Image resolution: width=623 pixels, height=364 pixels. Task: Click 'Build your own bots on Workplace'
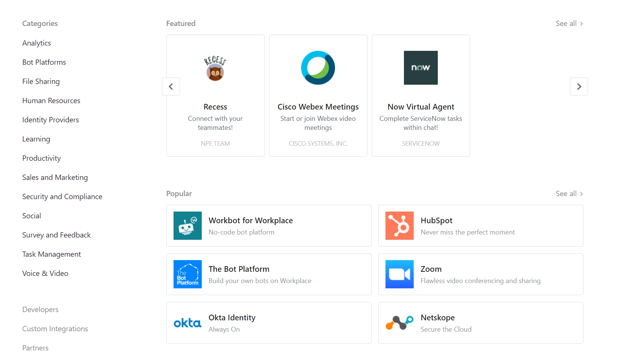tap(260, 281)
